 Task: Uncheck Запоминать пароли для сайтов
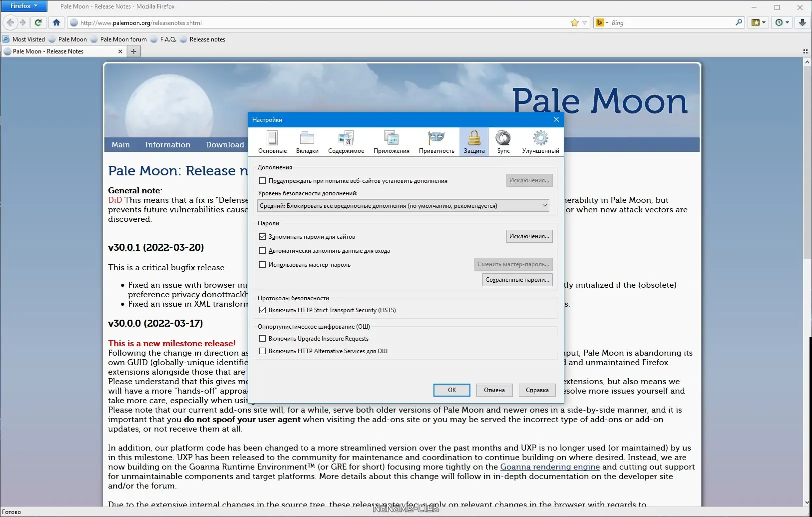tap(263, 237)
